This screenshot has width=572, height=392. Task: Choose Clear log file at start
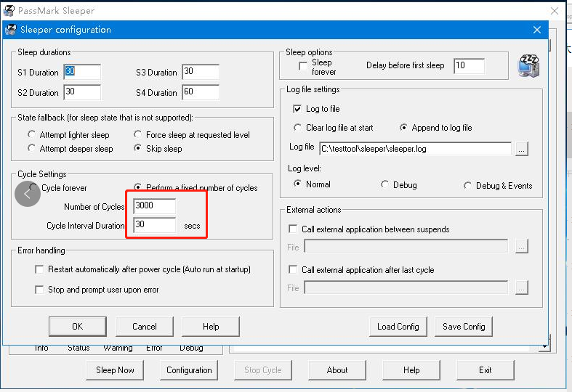pos(297,128)
